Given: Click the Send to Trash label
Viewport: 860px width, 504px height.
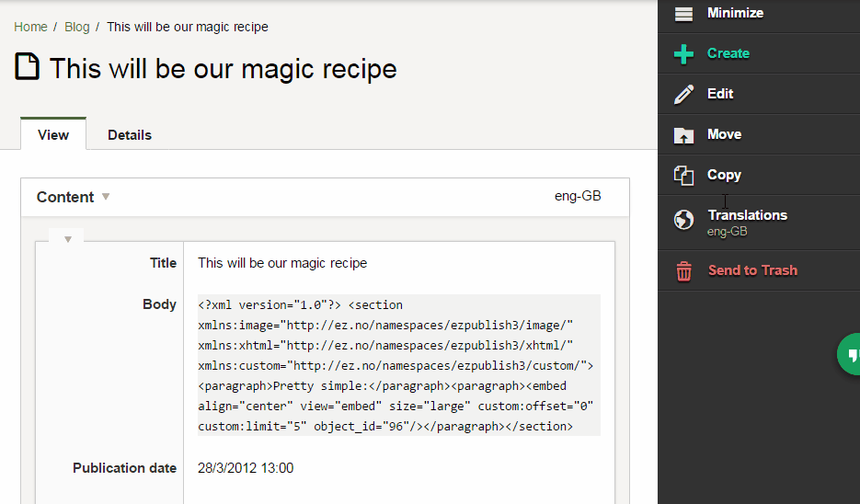Looking at the screenshot, I should 752,270.
